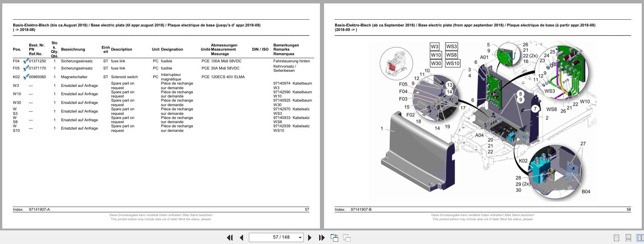This screenshot has width=644, height=244.
Task: Click the Description column header
Action: 121,49
